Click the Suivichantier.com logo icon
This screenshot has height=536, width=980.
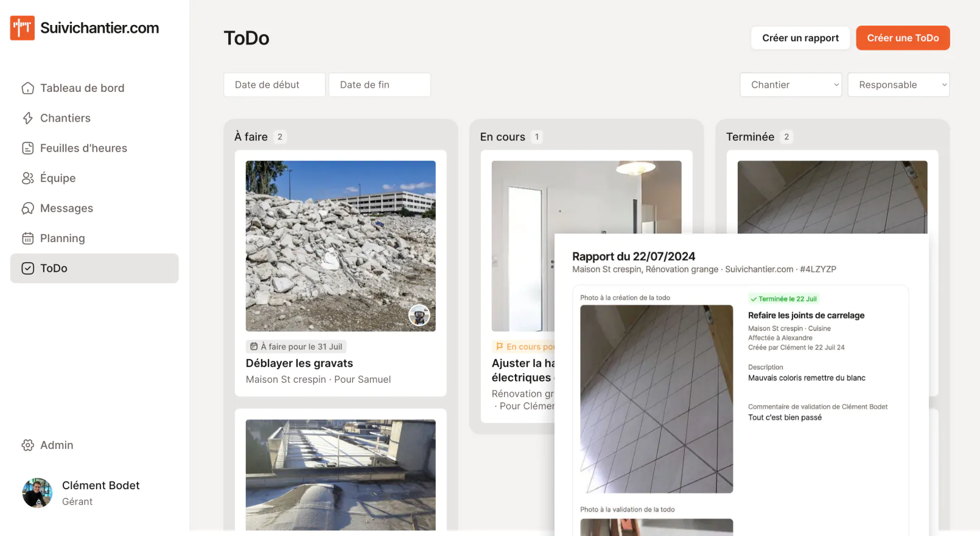(x=23, y=28)
